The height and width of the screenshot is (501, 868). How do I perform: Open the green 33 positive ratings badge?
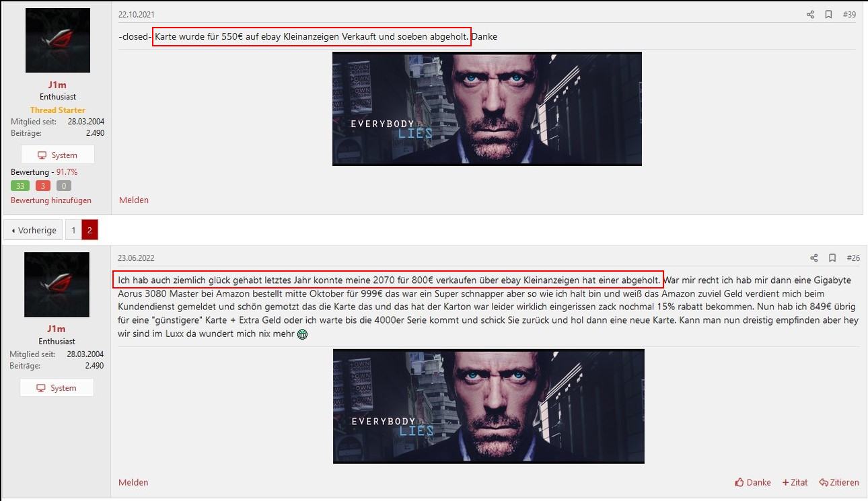pyautogui.click(x=20, y=186)
